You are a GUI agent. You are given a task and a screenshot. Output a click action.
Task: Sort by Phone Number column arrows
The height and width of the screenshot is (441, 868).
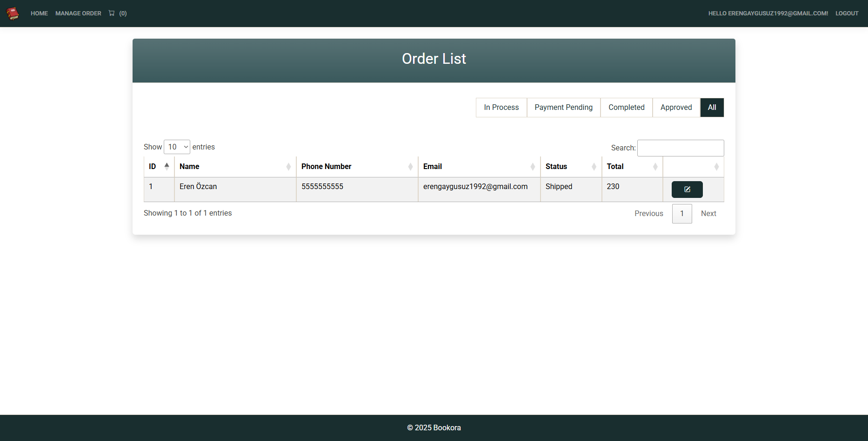(410, 167)
